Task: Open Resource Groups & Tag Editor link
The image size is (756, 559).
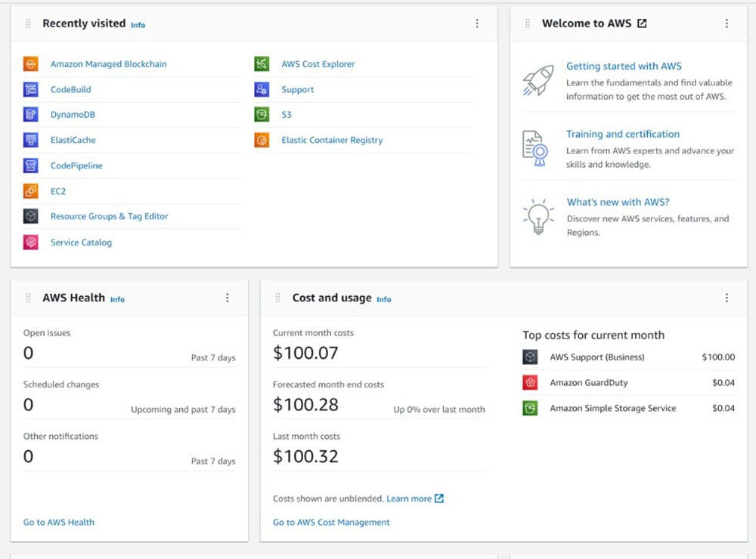Action: (x=110, y=216)
